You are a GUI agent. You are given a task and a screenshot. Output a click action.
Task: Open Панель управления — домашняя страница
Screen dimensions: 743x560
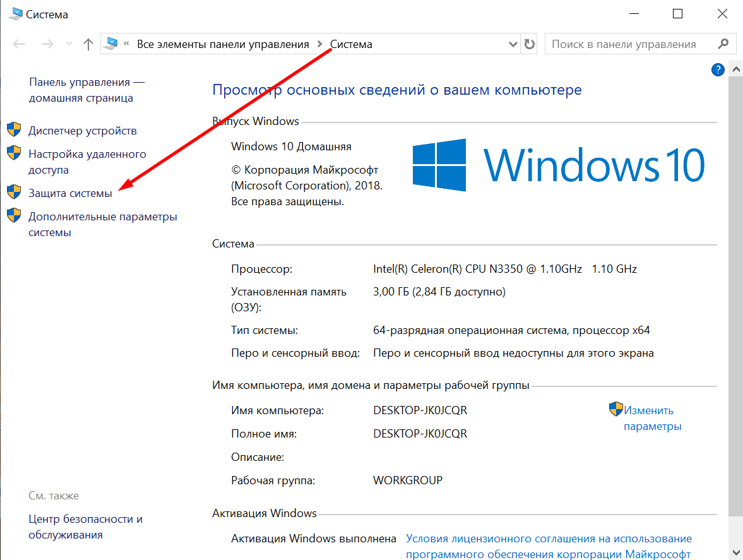click(x=86, y=90)
